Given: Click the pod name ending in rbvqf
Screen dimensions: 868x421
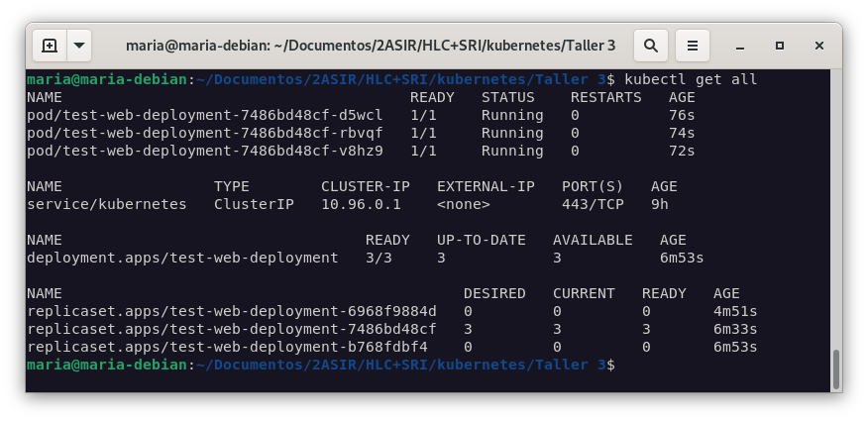Looking at the screenshot, I should coord(205,133).
